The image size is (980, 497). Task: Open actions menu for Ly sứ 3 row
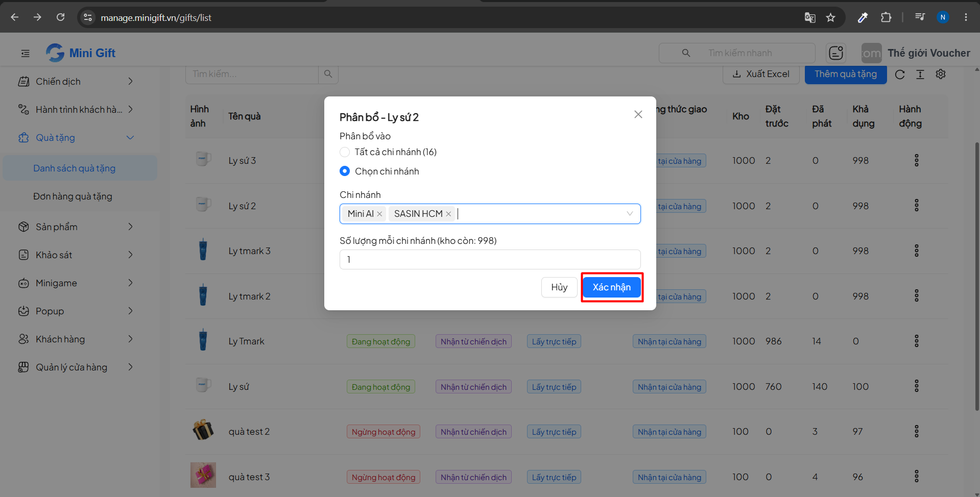click(917, 160)
